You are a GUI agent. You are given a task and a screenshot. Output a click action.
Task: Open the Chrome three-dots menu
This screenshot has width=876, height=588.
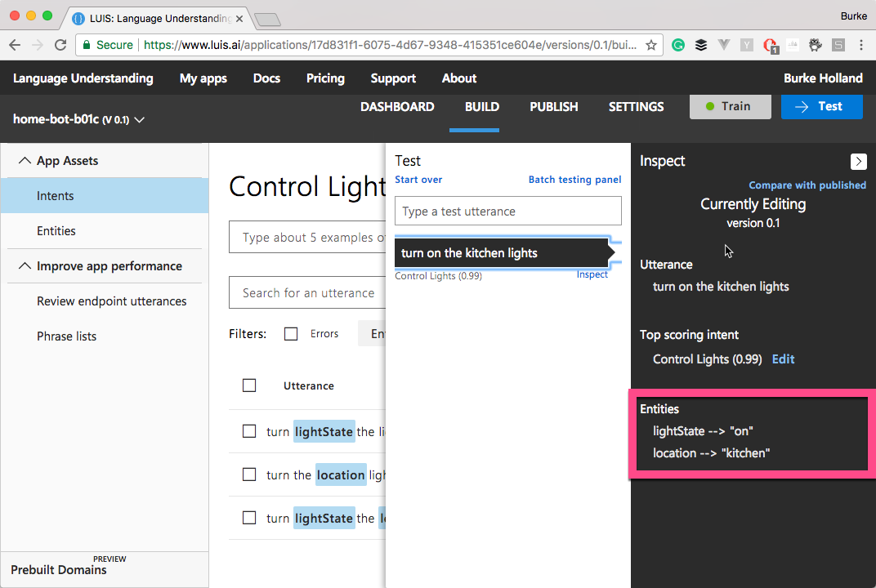click(x=861, y=46)
